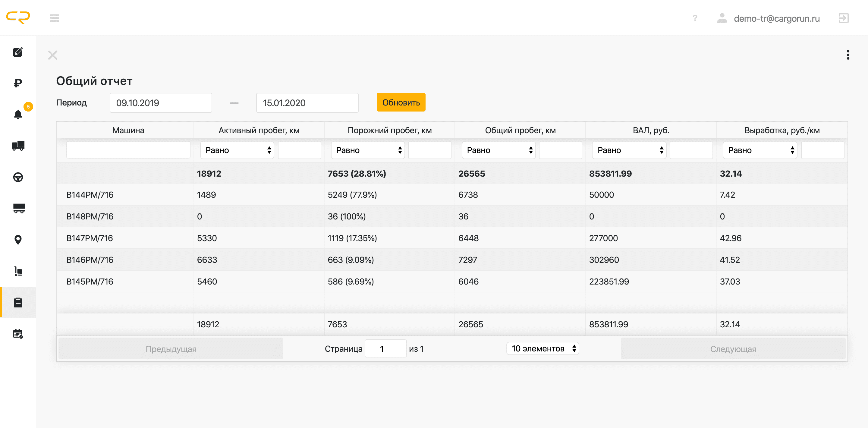Viewport: 868px width, 428px height.
Task: Click the steering wheel drivers icon
Action: (x=18, y=177)
